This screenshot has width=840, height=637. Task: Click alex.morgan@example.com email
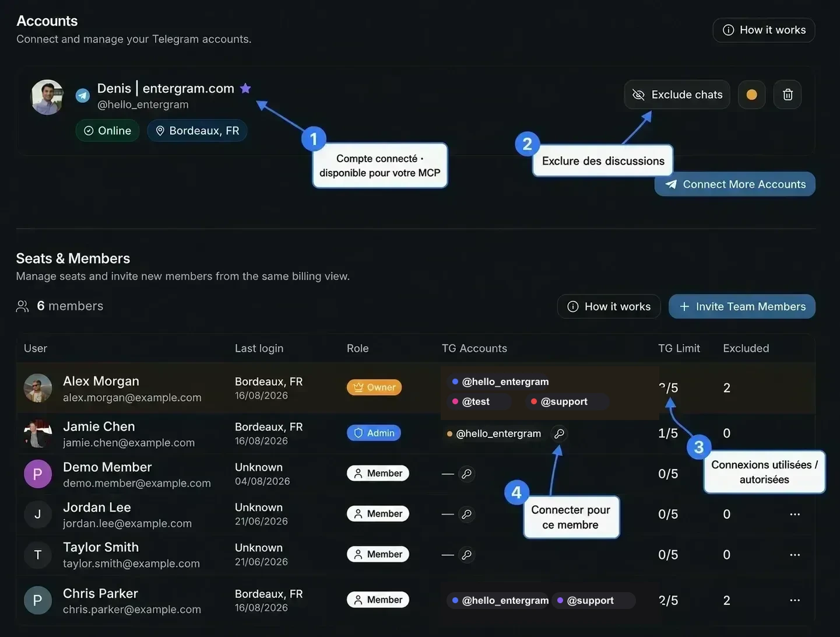point(132,397)
